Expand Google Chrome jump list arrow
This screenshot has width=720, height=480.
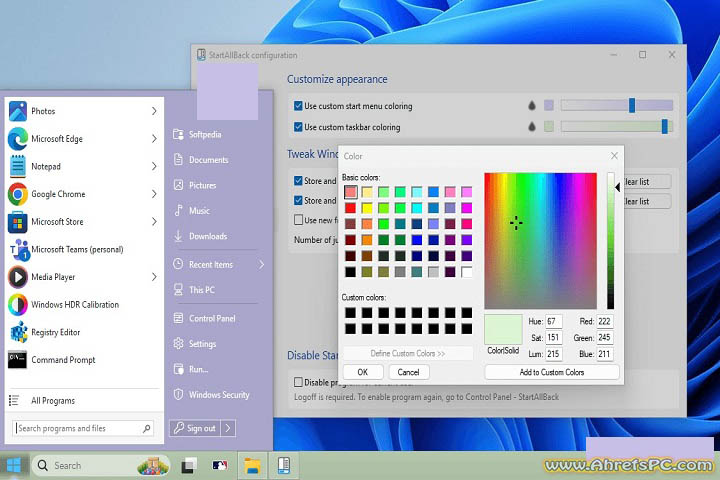pyautogui.click(x=154, y=194)
